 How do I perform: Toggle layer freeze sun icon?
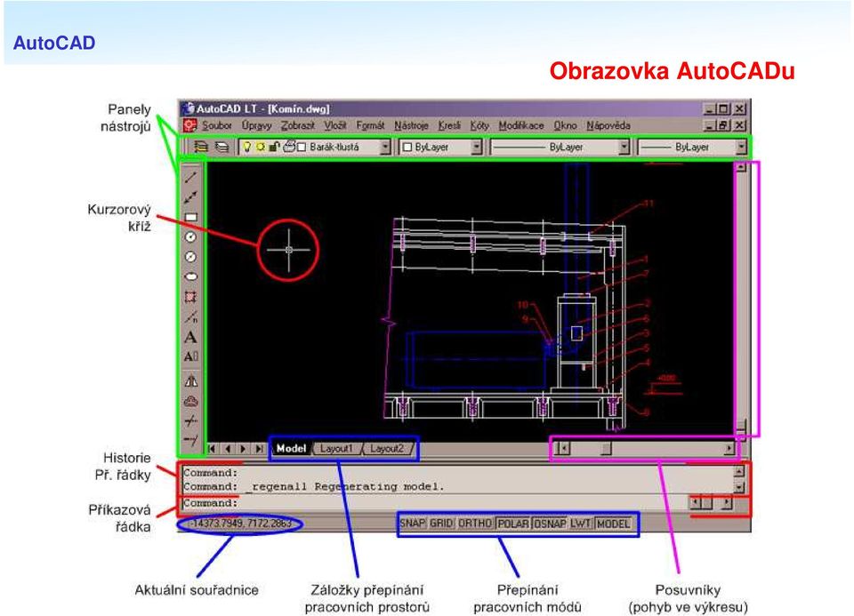(261, 147)
